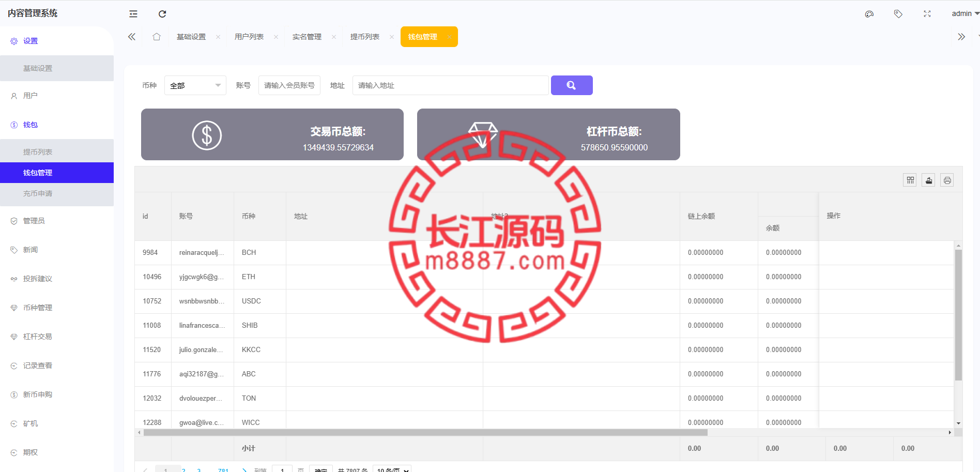Image resolution: width=980 pixels, height=472 pixels.
Task: Open 基础设置 in the sidebar
Action: pyautogui.click(x=57, y=68)
